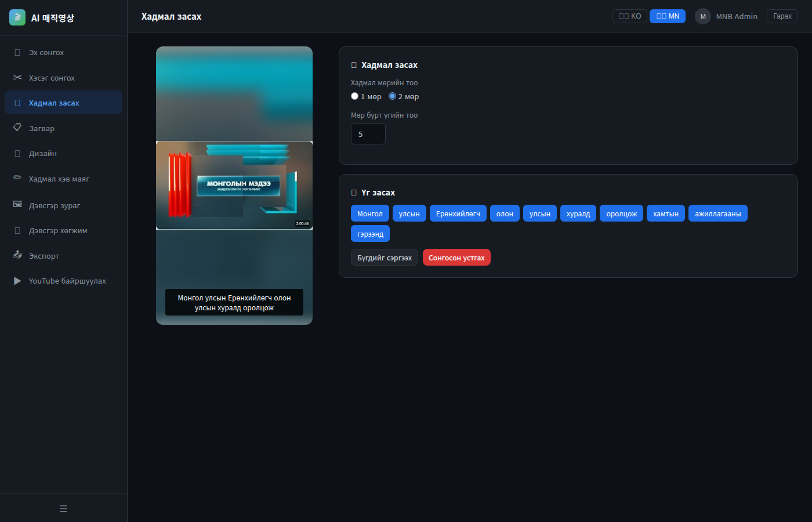Select the Монгол word chip

point(370,213)
